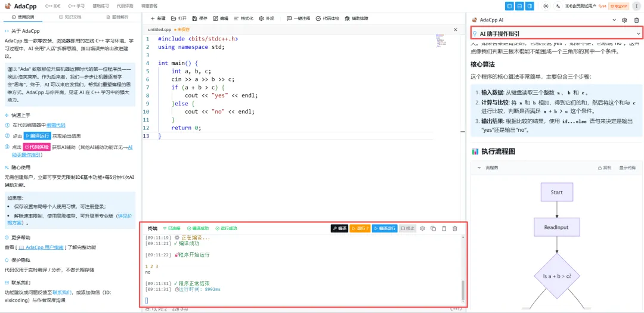Clear AI chat with trash icon

coord(636,20)
